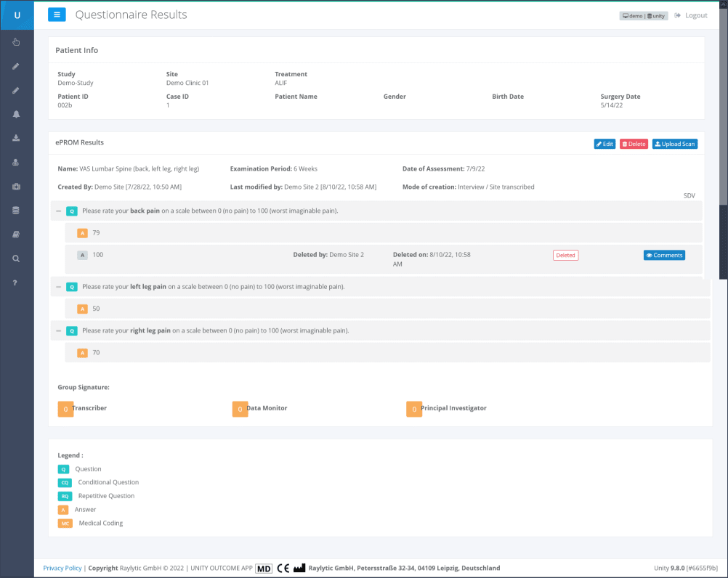Click the Transcriber signature count badge
This screenshot has width=728, height=578.
pos(65,409)
